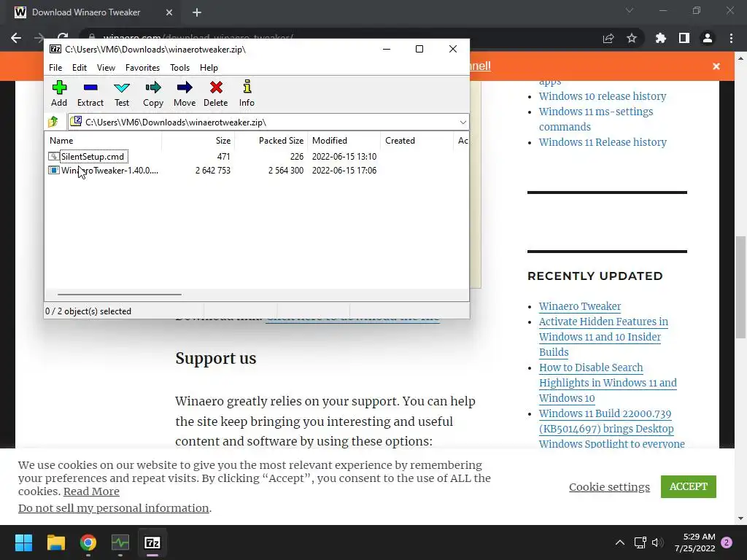The height and width of the screenshot is (560, 747).
Task: Open the Favorites menu in 7-Zip
Action: tap(142, 68)
